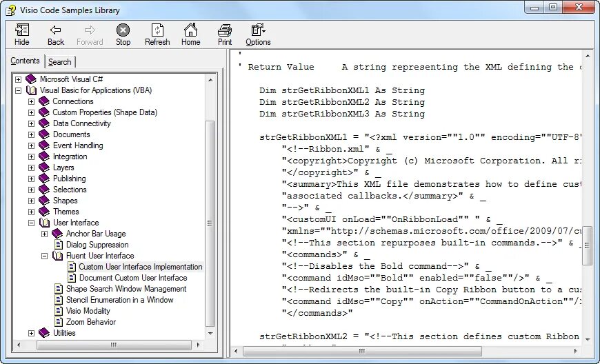Click the Shapes book icon
The image size is (600, 364).
click(44, 201)
